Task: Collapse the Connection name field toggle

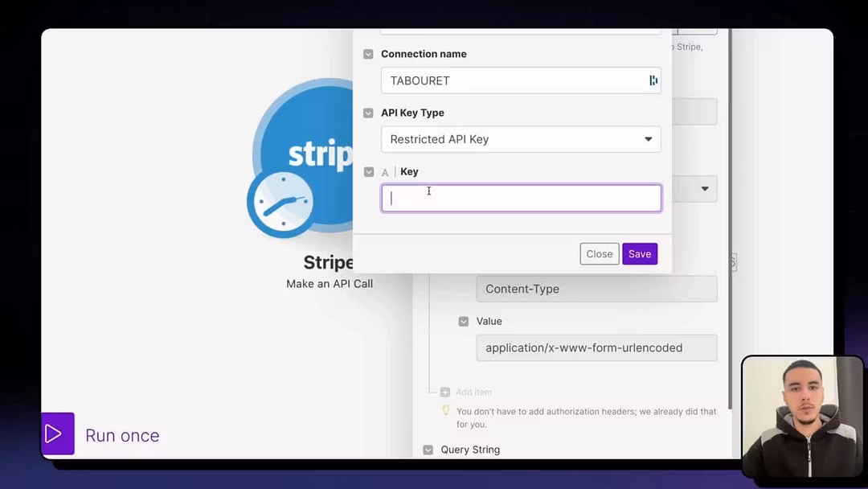Action: click(x=368, y=54)
